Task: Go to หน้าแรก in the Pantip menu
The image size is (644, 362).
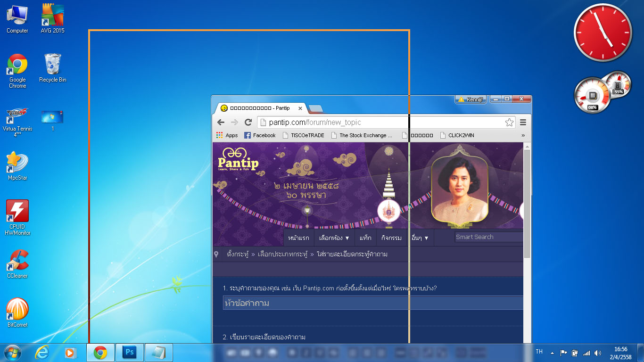Action: pyautogui.click(x=298, y=238)
